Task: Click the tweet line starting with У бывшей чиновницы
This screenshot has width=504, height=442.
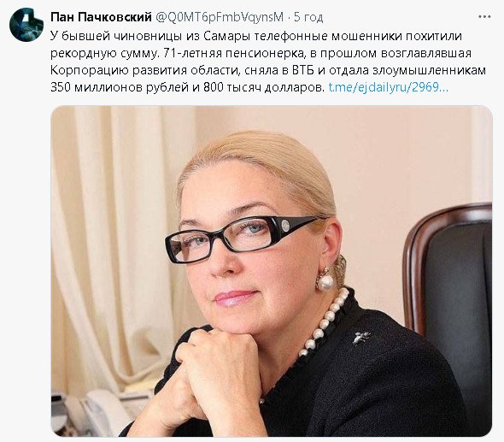Action: [256, 36]
